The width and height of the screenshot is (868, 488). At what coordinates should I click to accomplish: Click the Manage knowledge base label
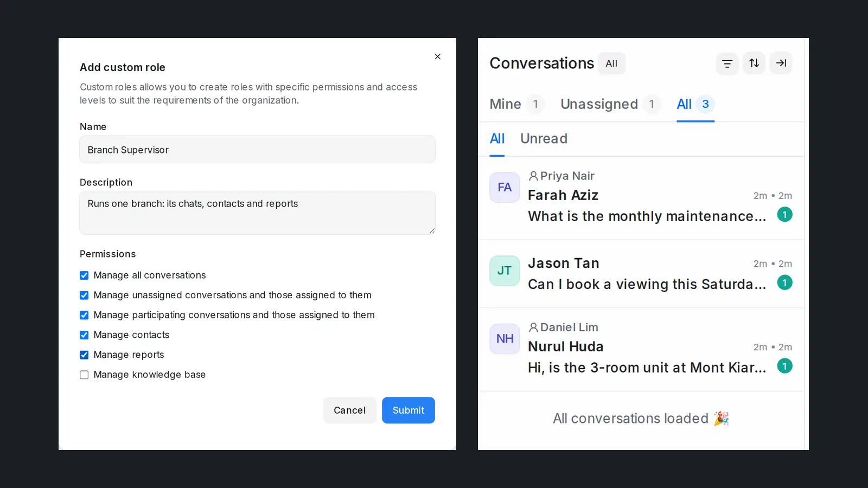click(x=150, y=375)
